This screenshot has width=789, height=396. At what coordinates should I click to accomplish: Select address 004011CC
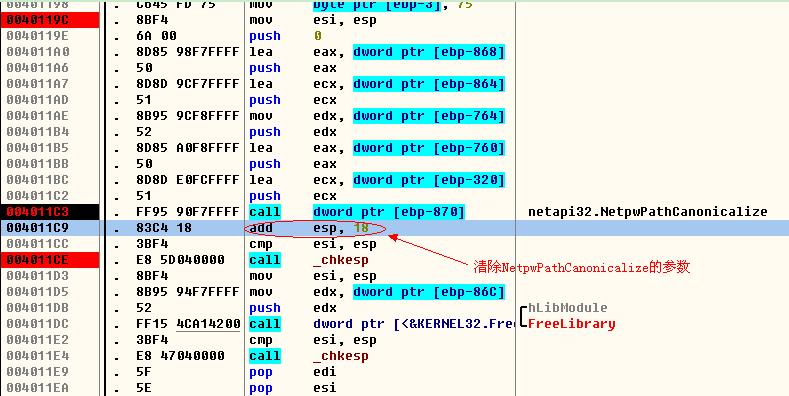pyautogui.click(x=38, y=244)
